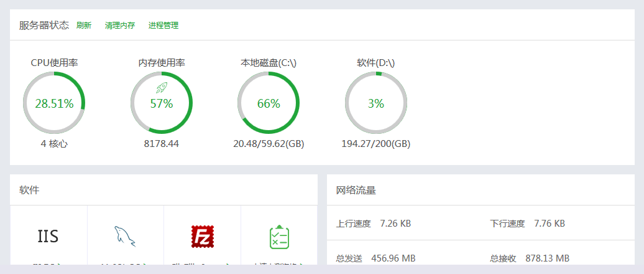Click the 上行速度 7.26 KB value
Viewport: 644px width, 274px height.
tap(395, 224)
